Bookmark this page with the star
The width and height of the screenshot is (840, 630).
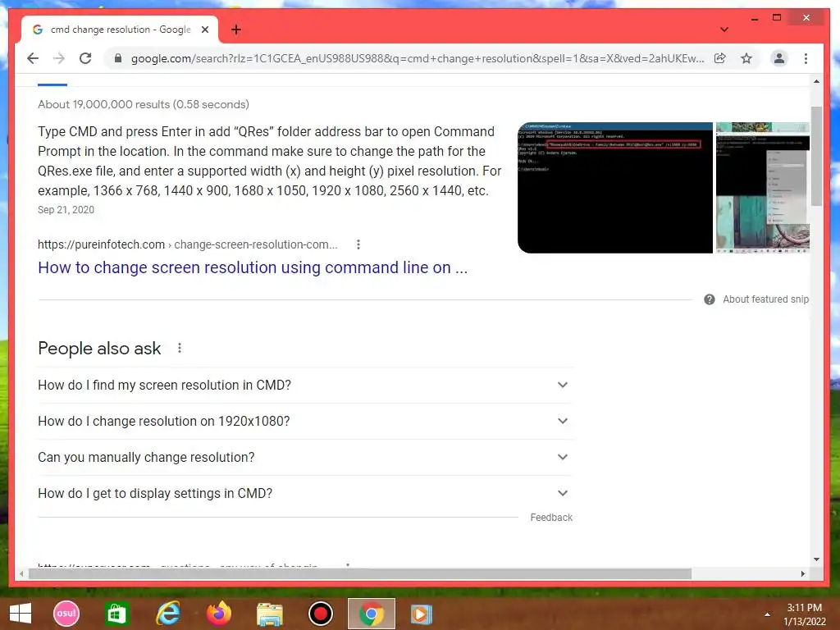[746, 58]
